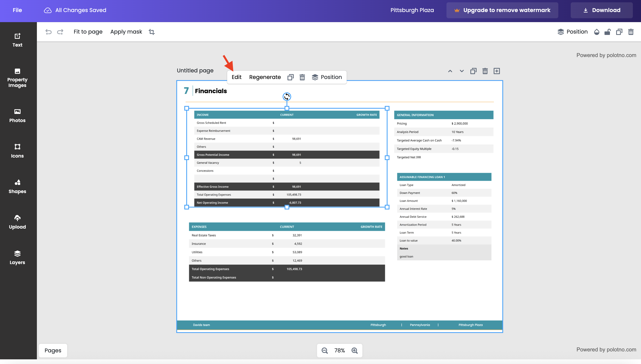This screenshot has height=364, width=641.
Task: Move page up with chevron arrow
Action: (x=450, y=71)
